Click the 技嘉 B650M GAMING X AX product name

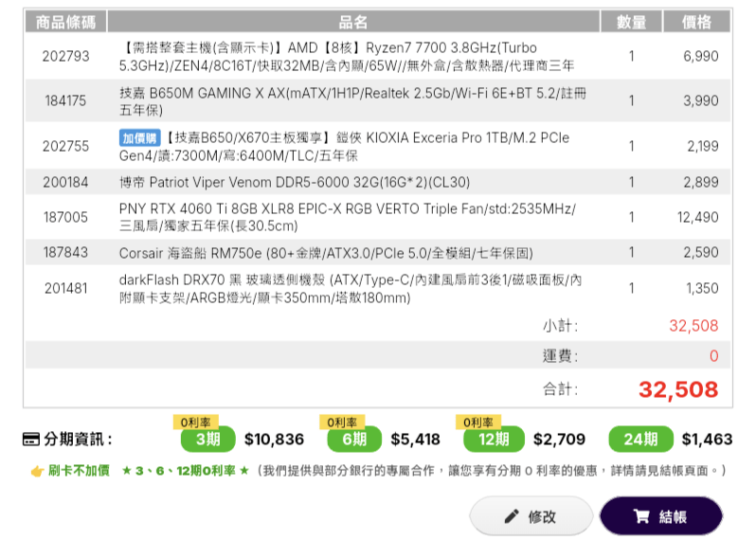tap(353, 101)
